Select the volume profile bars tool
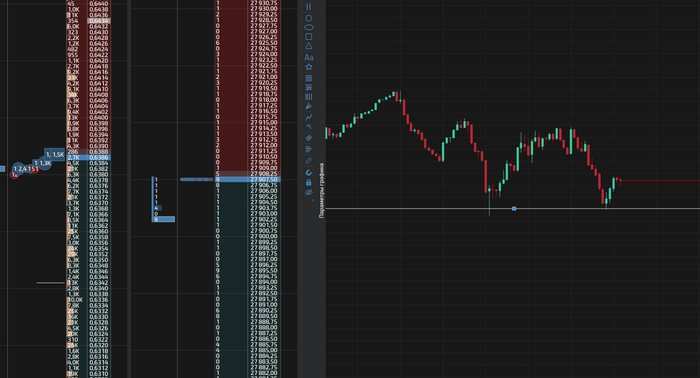This screenshot has height=378, width=700. [308, 149]
